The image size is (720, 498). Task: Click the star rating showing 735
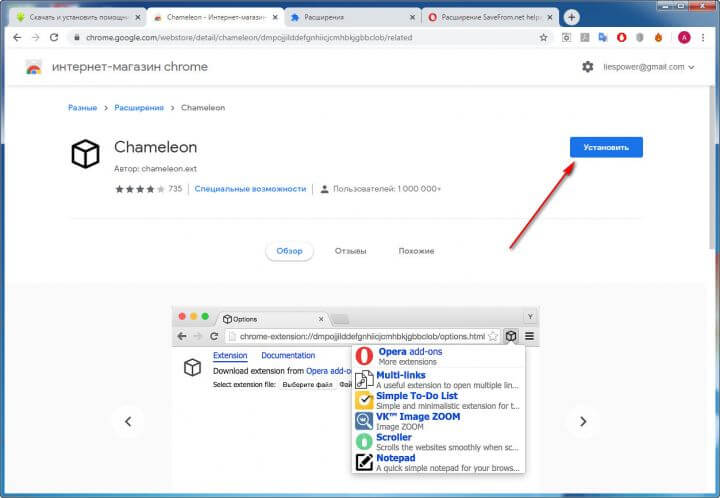[x=148, y=189]
